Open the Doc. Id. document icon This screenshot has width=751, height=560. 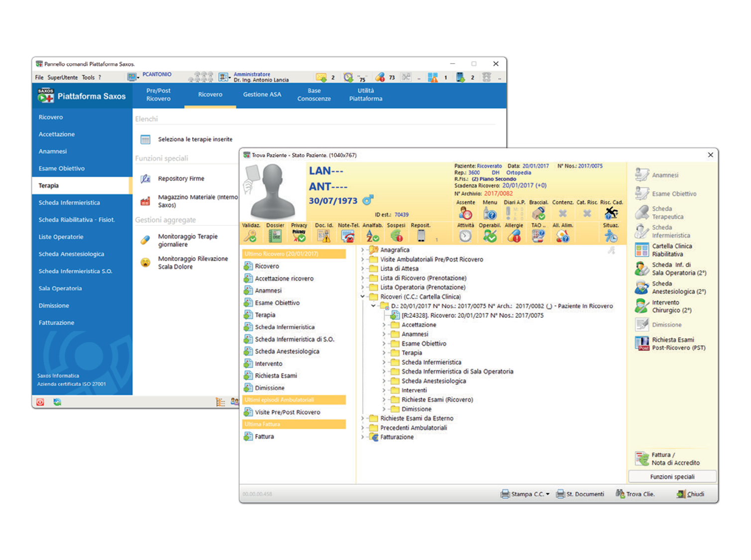coord(323,236)
